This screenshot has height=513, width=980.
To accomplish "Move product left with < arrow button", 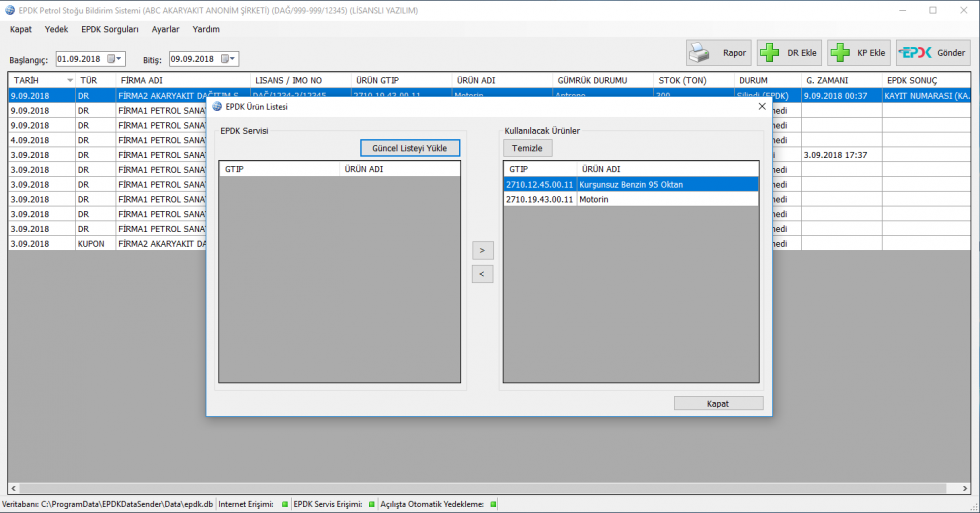I will [x=482, y=274].
